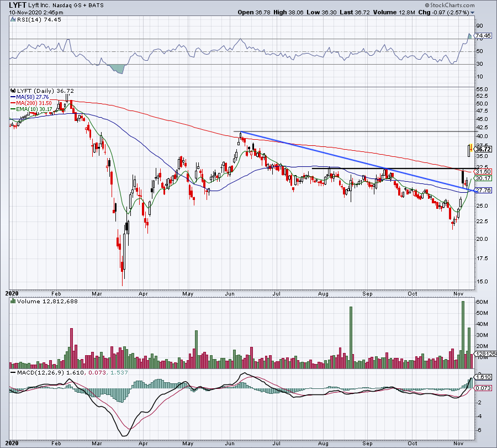This screenshot has height=448, width=497.
Task: Click the black horizontal resistance line at 32.5
Action: click(x=393, y=168)
